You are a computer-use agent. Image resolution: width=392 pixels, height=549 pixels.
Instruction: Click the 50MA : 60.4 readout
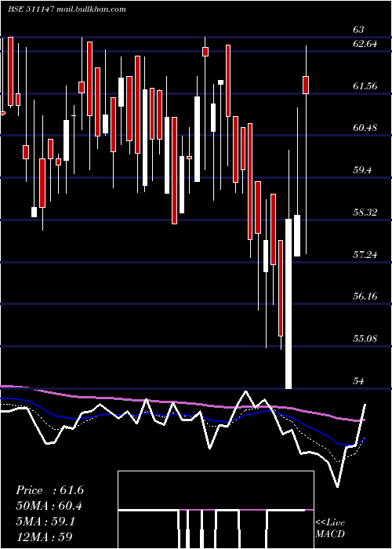pyautogui.click(x=49, y=506)
